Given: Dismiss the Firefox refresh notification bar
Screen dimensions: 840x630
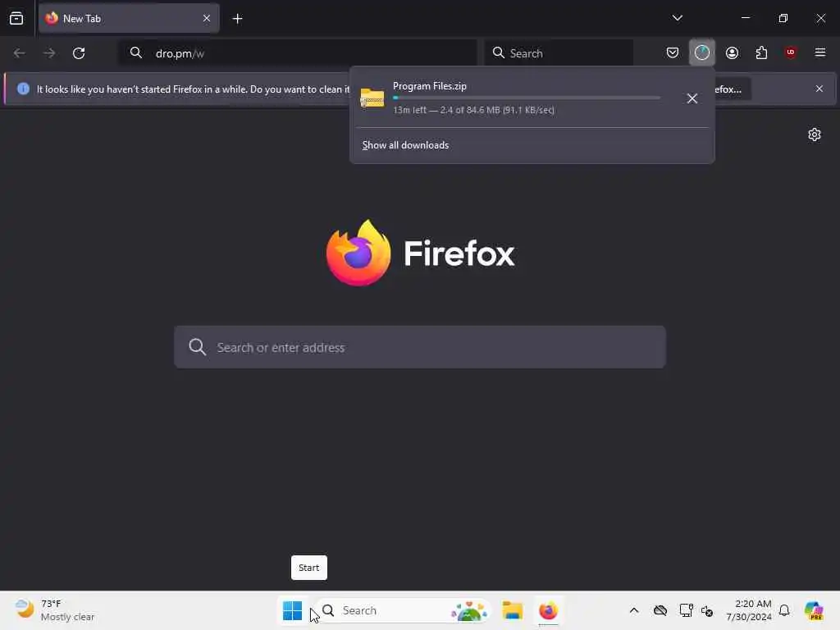Looking at the screenshot, I should [x=819, y=89].
